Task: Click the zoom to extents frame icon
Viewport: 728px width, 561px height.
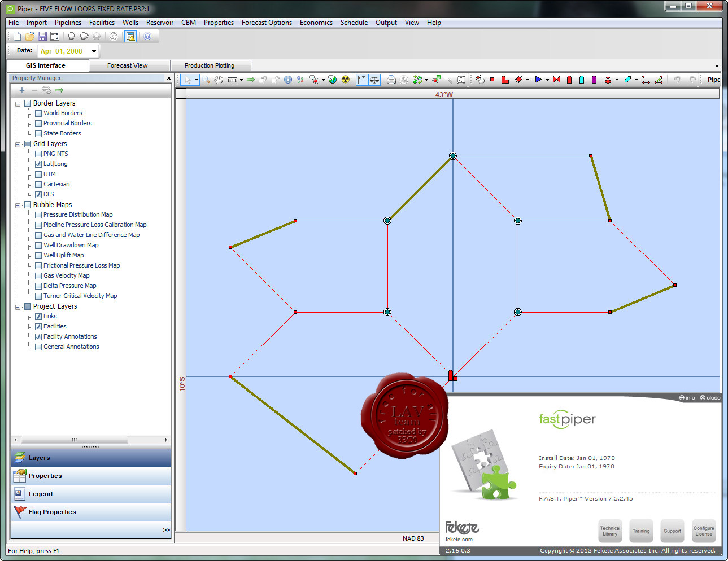Action: pos(461,80)
